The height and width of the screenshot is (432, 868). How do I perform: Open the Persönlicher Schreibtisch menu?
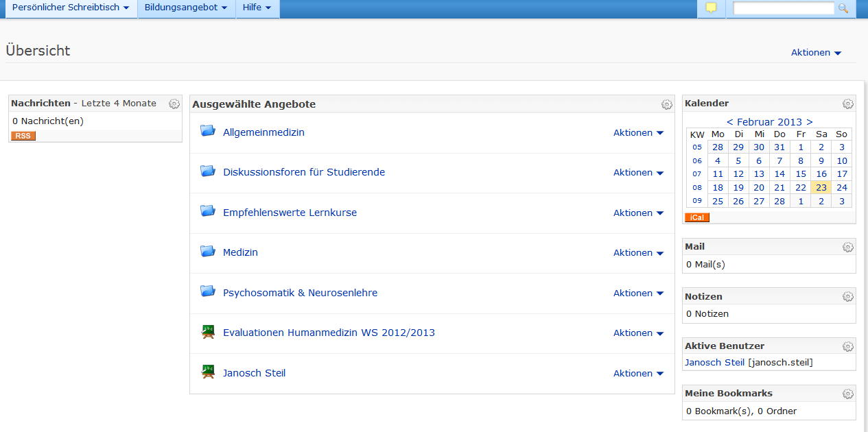click(x=71, y=8)
